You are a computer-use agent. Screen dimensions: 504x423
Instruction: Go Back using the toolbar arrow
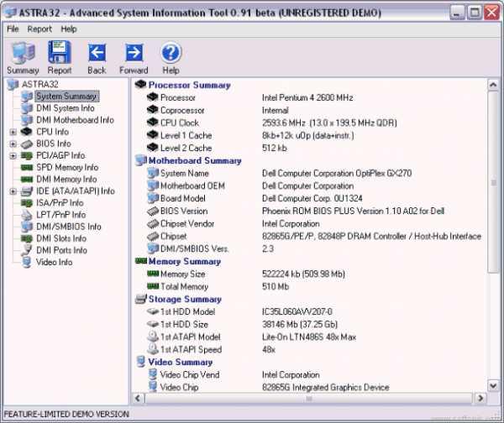pyautogui.click(x=97, y=58)
